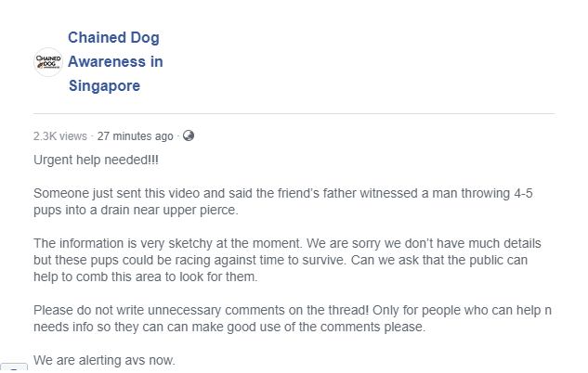Click the horizontal divider below the page header

coord(294,113)
